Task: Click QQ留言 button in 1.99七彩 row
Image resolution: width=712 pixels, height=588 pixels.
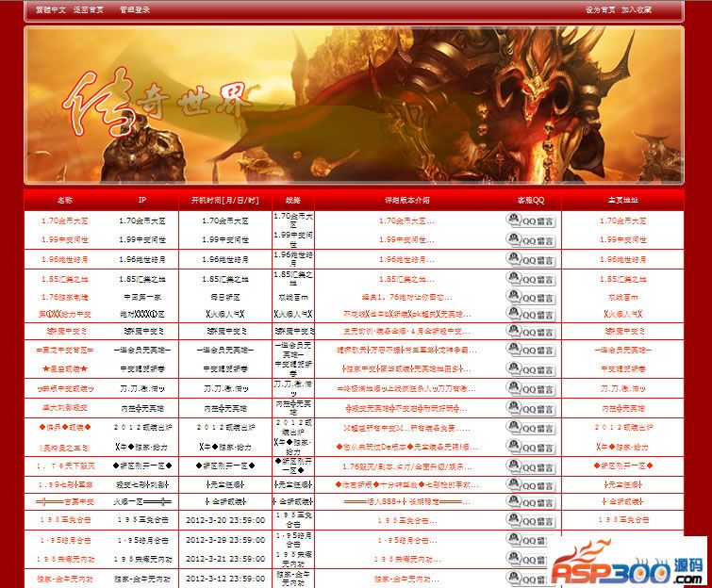Action: (530, 484)
